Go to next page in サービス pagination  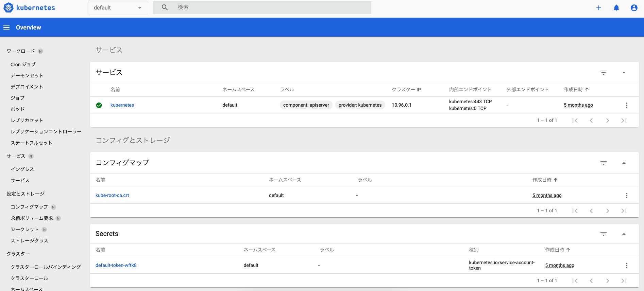(x=608, y=121)
